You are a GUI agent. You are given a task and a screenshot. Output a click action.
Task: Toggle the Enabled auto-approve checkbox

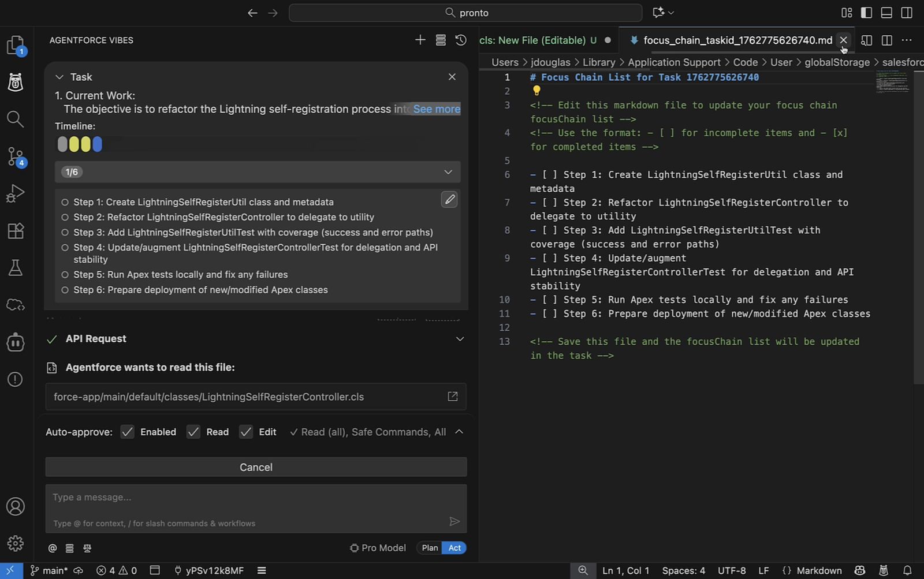[x=127, y=431]
